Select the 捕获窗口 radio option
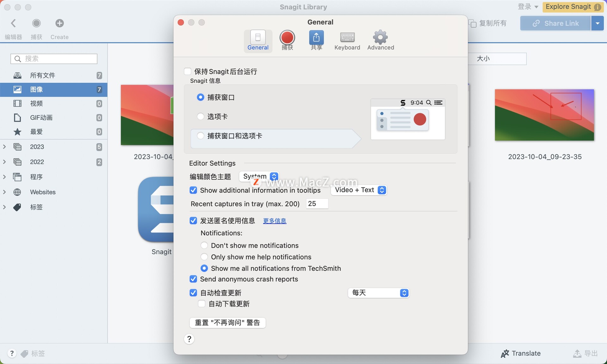This screenshot has width=607, height=364. (200, 97)
